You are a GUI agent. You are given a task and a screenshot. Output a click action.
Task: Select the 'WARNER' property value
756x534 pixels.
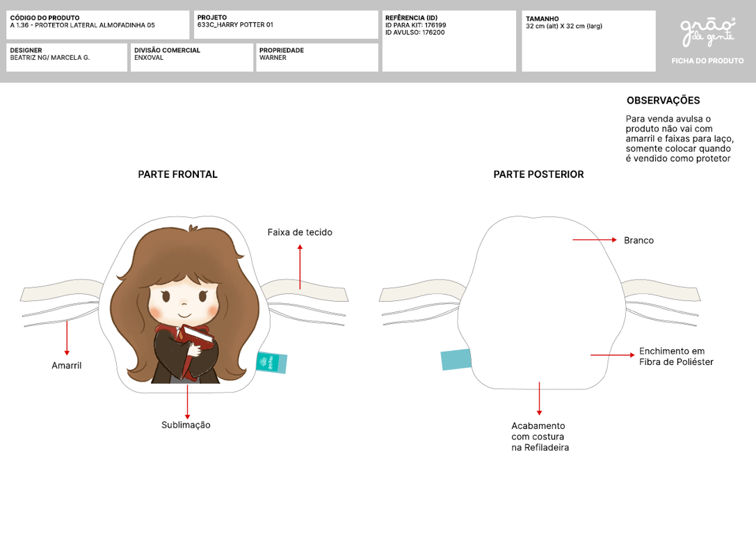pyautogui.click(x=273, y=57)
